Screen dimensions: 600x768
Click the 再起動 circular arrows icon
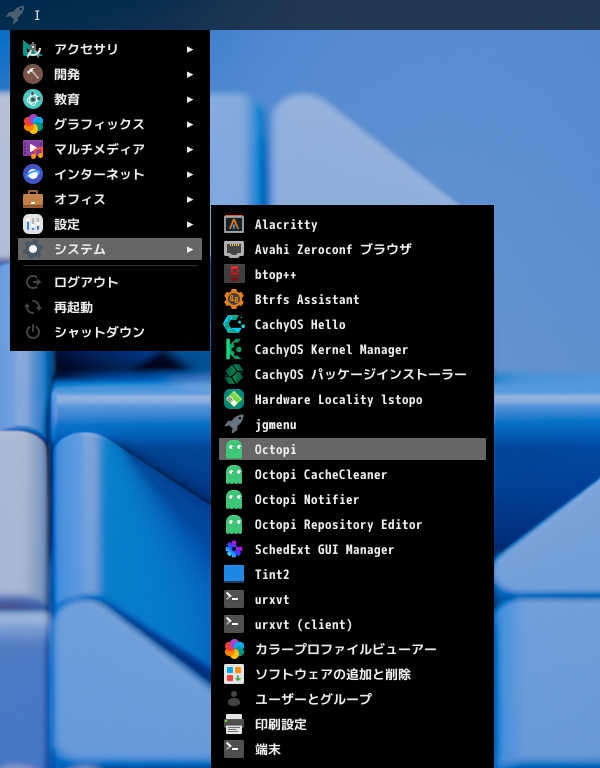pyautogui.click(x=33, y=307)
